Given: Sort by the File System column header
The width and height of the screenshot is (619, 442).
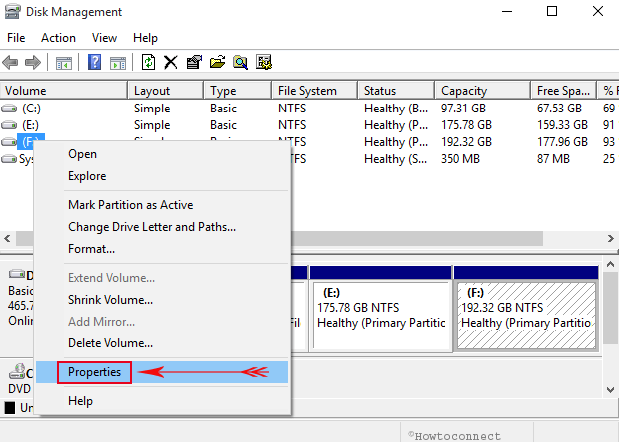Looking at the screenshot, I should coord(315,91).
